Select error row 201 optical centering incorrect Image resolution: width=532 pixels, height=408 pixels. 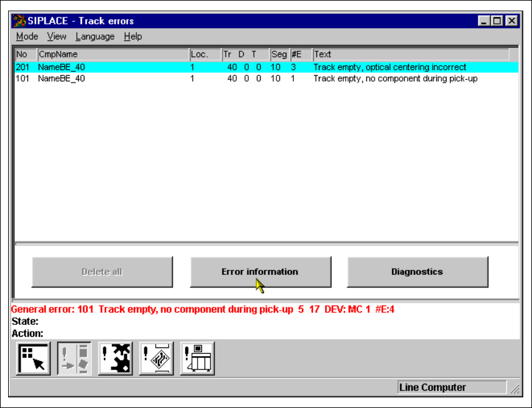[x=267, y=67]
